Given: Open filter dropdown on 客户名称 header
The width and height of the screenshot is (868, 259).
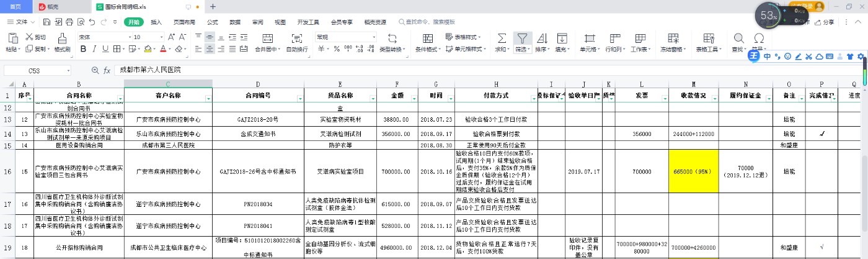Looking at the screenshot, I should click(x=208, y=99).
